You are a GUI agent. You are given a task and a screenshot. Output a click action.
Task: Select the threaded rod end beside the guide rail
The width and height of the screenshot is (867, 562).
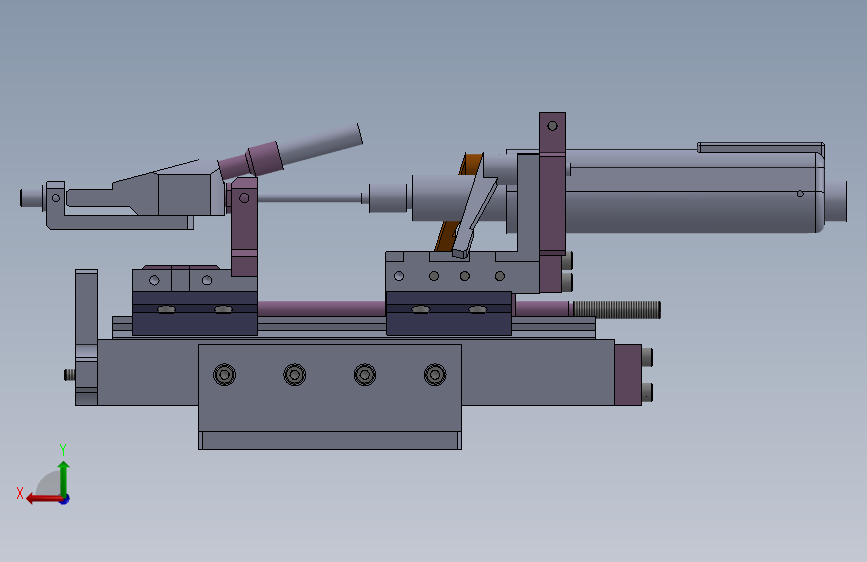coord(617,310)
